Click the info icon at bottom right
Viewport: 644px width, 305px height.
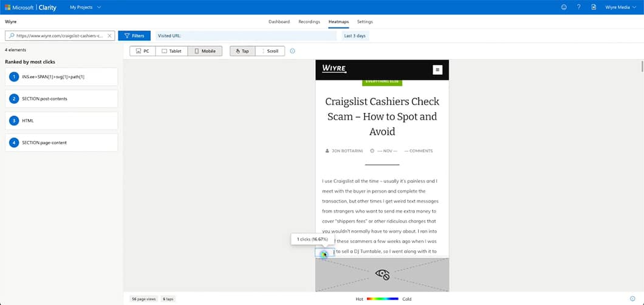632,298
